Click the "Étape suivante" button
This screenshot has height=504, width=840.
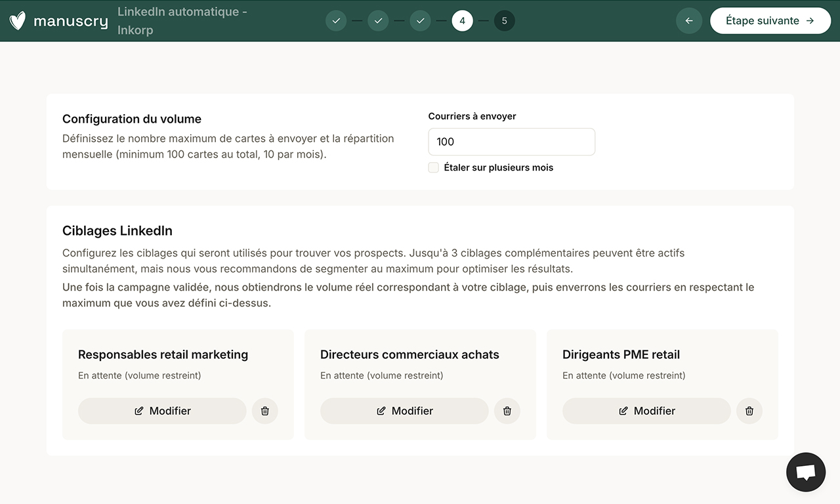tap(770, 20)
